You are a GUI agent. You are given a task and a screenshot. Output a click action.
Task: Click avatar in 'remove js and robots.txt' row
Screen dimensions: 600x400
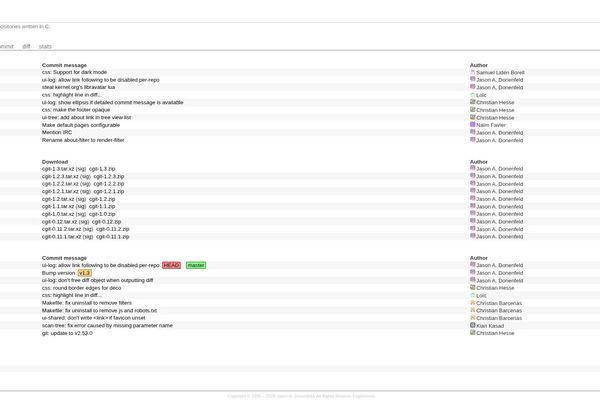(473, 310)
